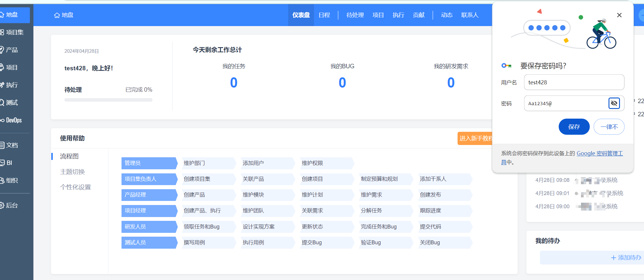644x280 pixels.
Task: Open the 待处理 tab
Action: 355,15
